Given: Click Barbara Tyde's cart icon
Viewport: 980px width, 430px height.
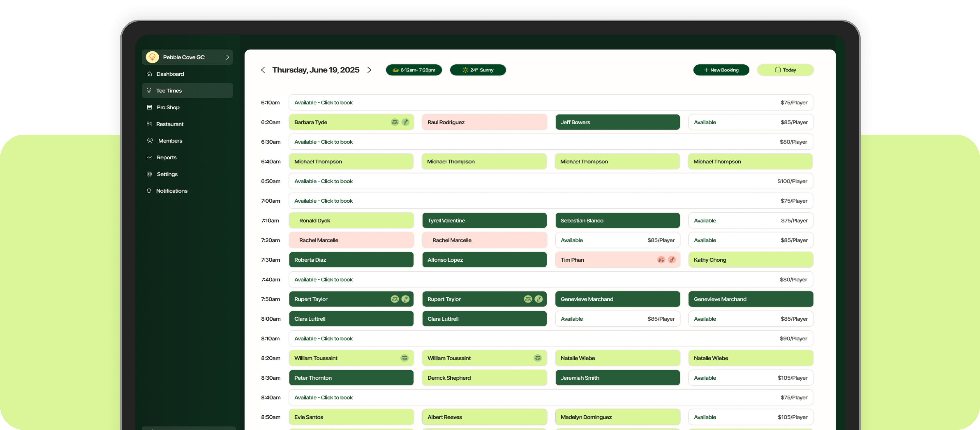Looking at the screenshot, I should 394,122.
